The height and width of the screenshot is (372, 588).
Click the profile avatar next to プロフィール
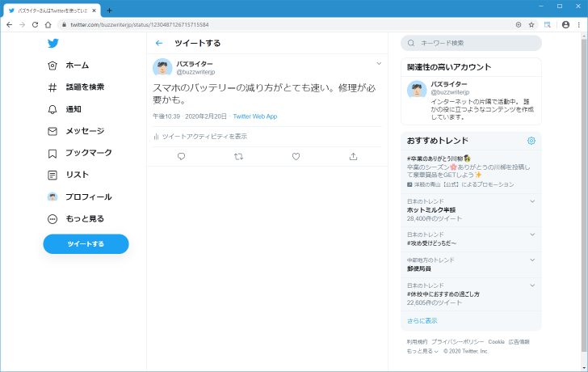coord(52,197)
